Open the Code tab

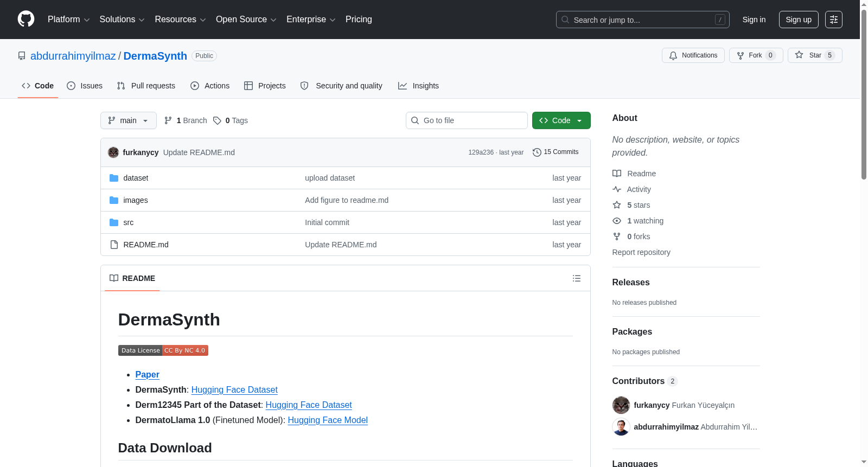pos(38,86)
